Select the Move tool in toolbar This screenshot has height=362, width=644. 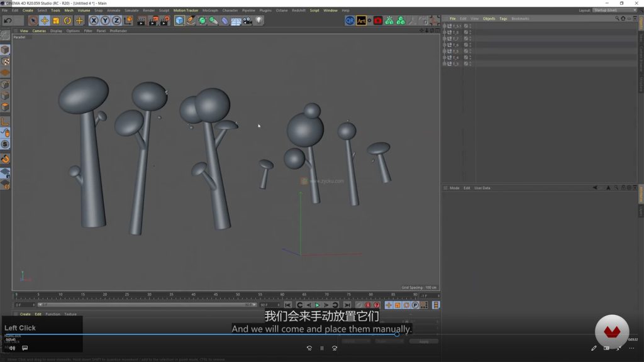pos(45,21)
